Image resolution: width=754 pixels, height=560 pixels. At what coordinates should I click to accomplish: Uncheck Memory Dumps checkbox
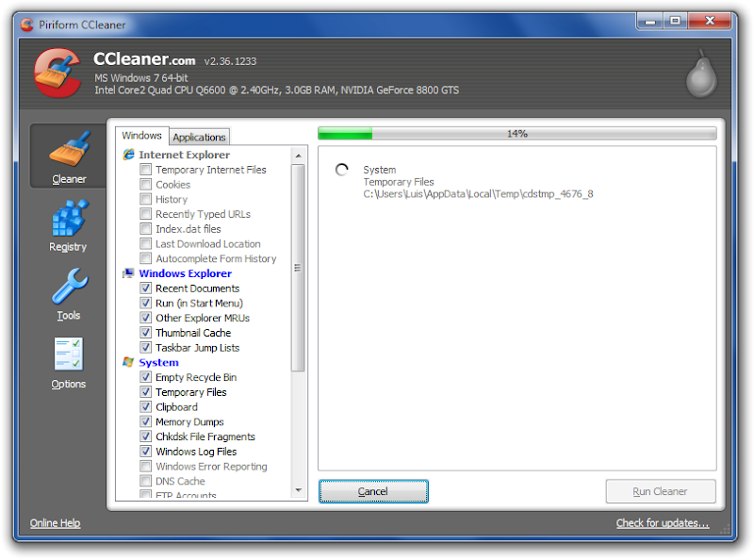tap(145, 422)
